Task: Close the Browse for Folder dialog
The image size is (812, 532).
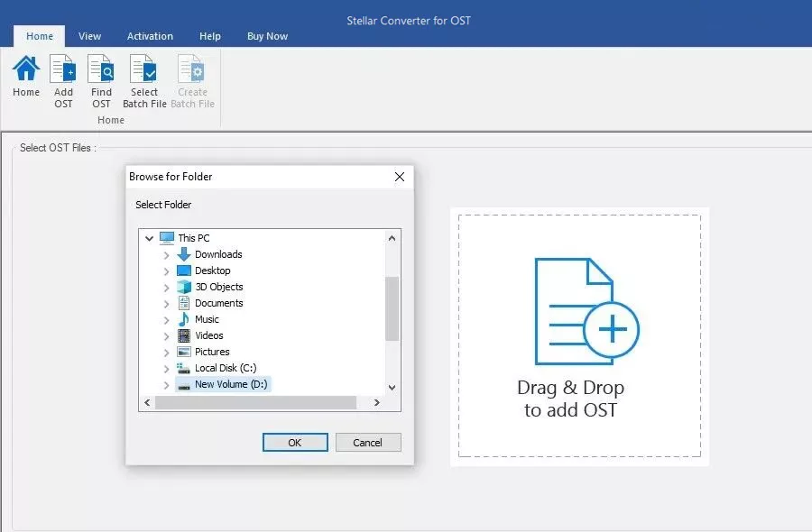Action: [400, 177]
